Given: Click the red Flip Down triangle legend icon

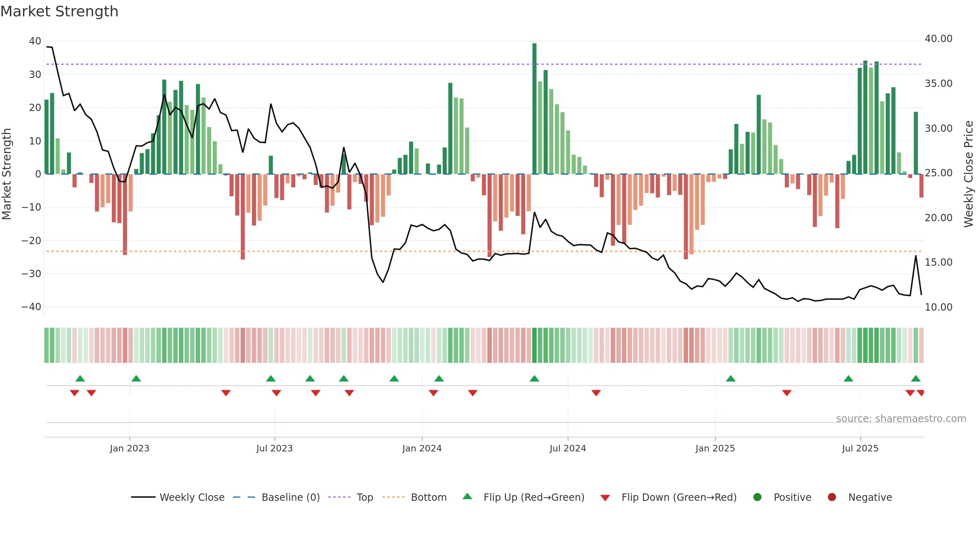Looking at the screenshot, I should point(605,498).
